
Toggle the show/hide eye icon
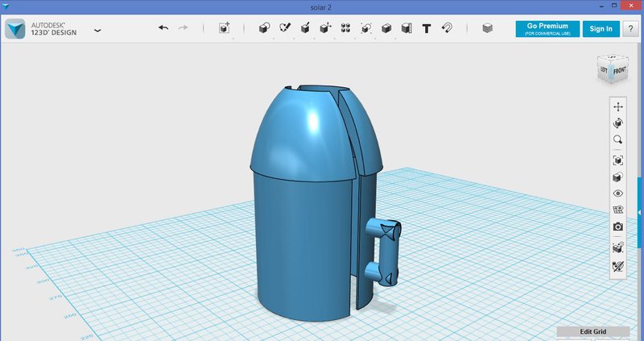click(x=617, y=193)
